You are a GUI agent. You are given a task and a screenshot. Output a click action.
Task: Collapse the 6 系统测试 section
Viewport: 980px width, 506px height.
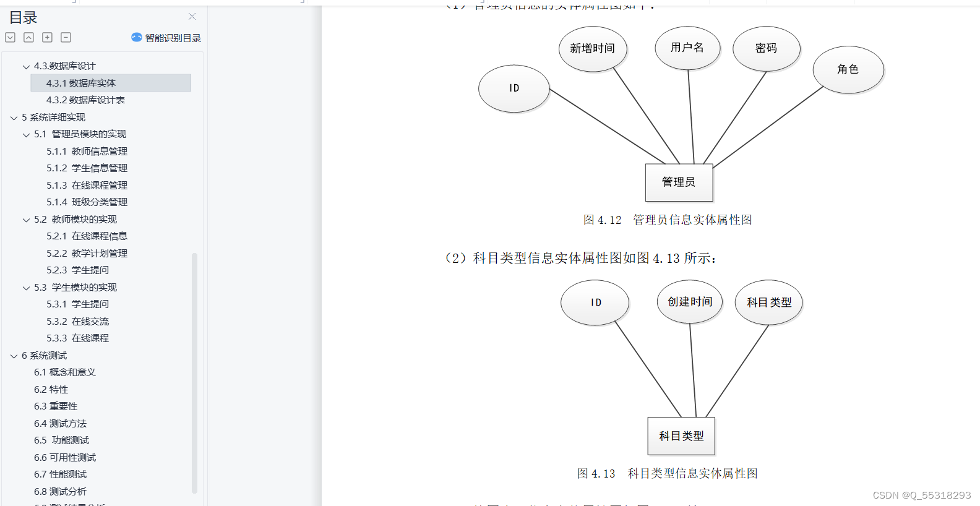tap(14, 356)
